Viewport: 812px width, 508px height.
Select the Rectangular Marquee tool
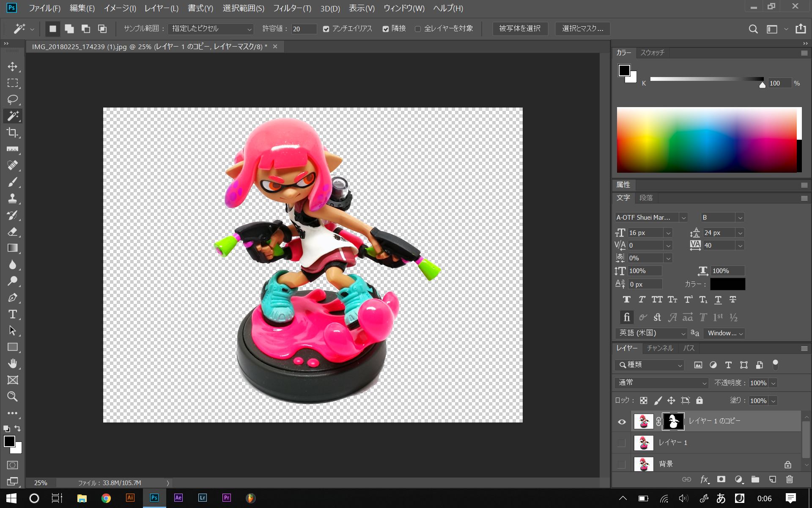point(12,83)
